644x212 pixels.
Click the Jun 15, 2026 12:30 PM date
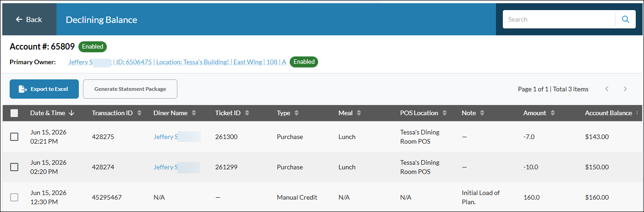(48, 197)
